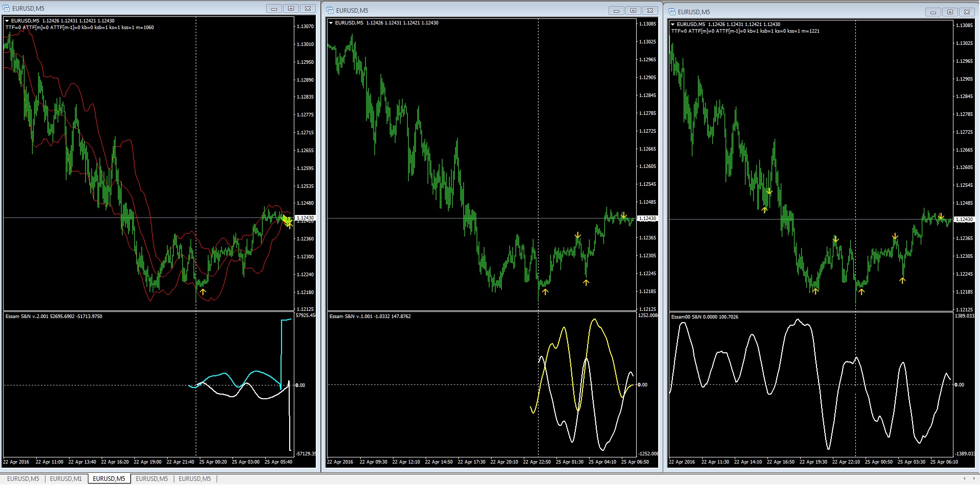Click indicator scale value -57129.35 in left window
980x485 pixels.
[x=306, y=454]
